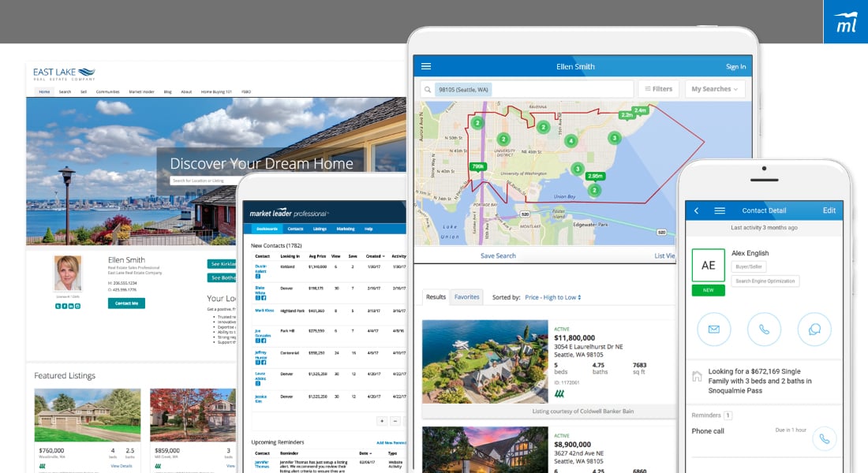Select Blog in East Lake navigation
868x473 pixels.
(168, 91)
